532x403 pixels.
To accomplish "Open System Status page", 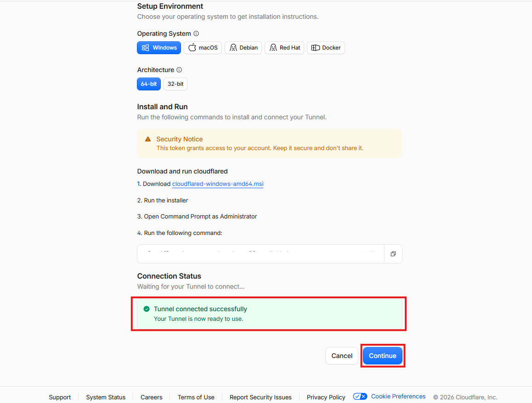I will [106, 397].
